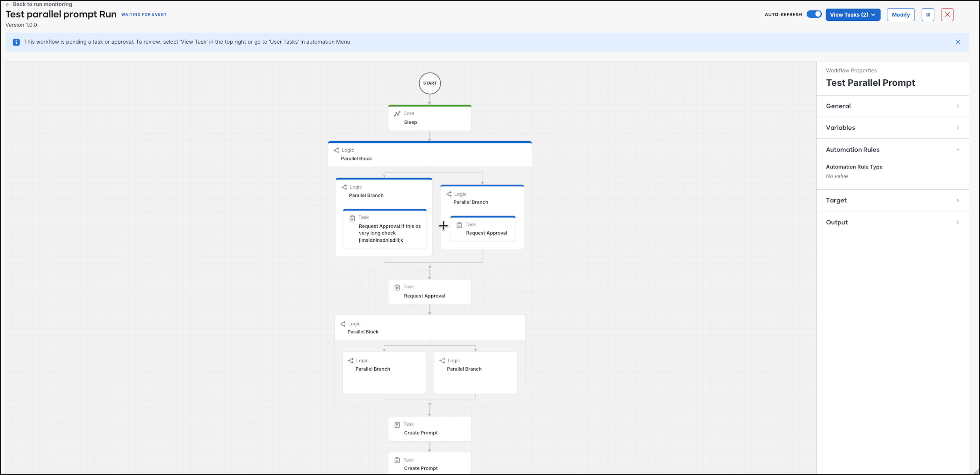Click the Task icon on the Create Prompt node
980x475 pixels.
click(x=398, y=424)
